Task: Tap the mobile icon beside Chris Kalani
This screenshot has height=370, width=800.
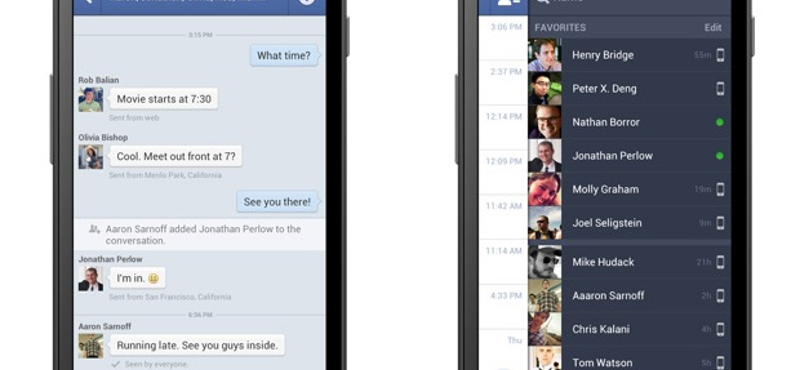Action: [x=720, y=330]
